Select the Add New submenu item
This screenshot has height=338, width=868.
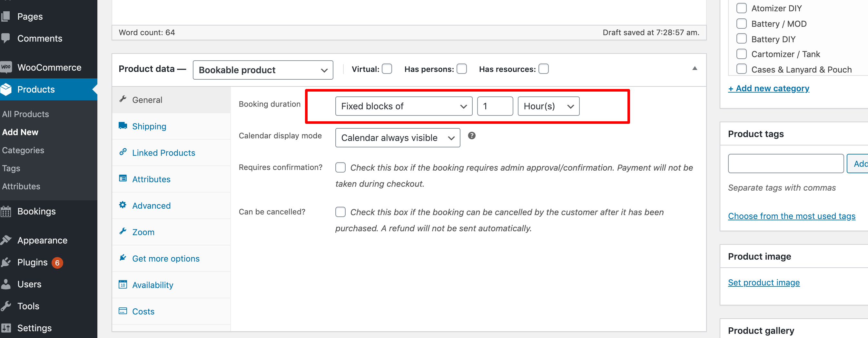[x=20, y=132]
